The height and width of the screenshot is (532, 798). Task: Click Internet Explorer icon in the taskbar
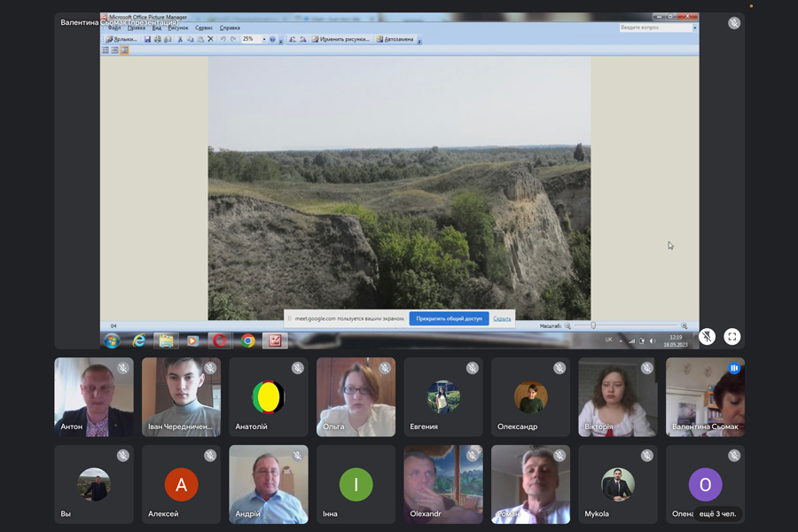coord(138,340)
